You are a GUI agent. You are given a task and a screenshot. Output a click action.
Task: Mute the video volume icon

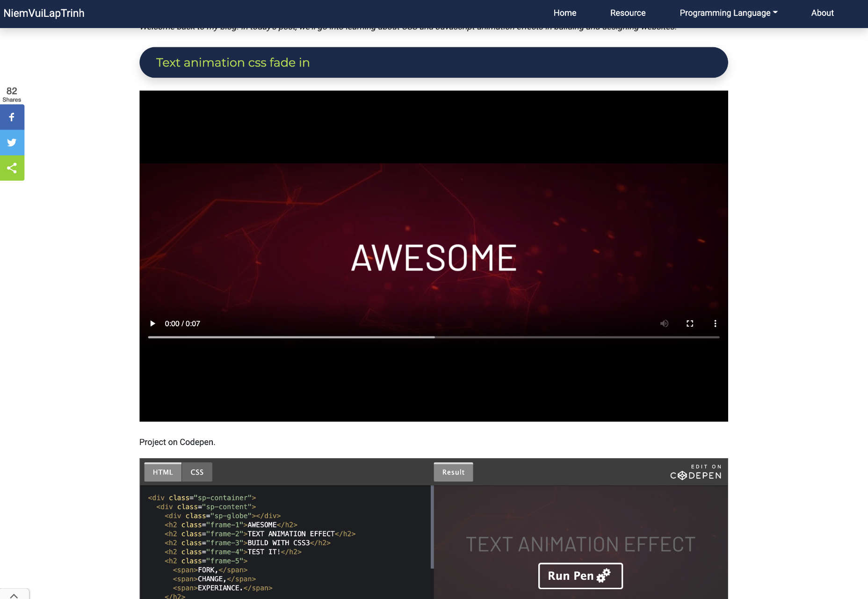(664, 323)
